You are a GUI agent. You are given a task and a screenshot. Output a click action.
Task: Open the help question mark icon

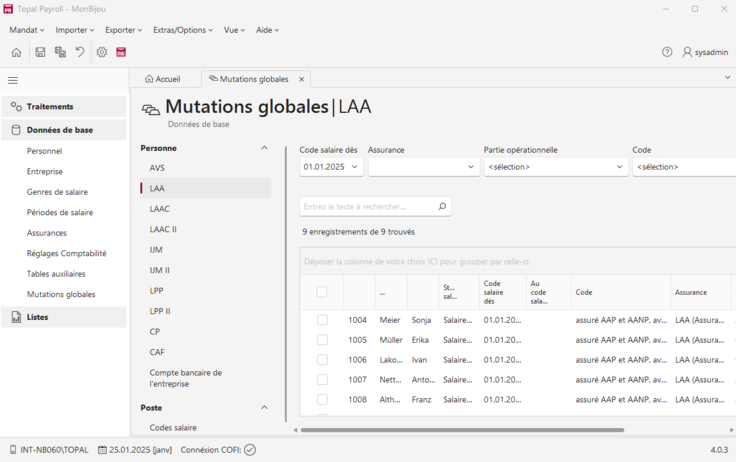pos(667,52)
